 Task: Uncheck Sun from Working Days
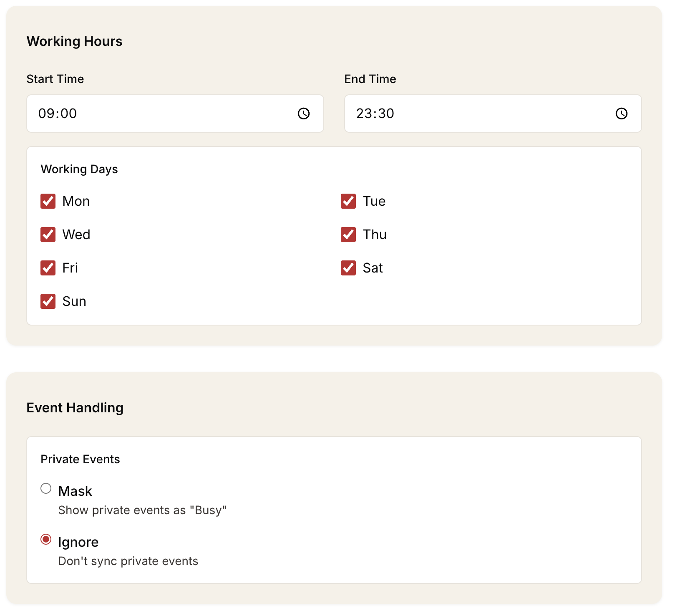click(48, 301)
